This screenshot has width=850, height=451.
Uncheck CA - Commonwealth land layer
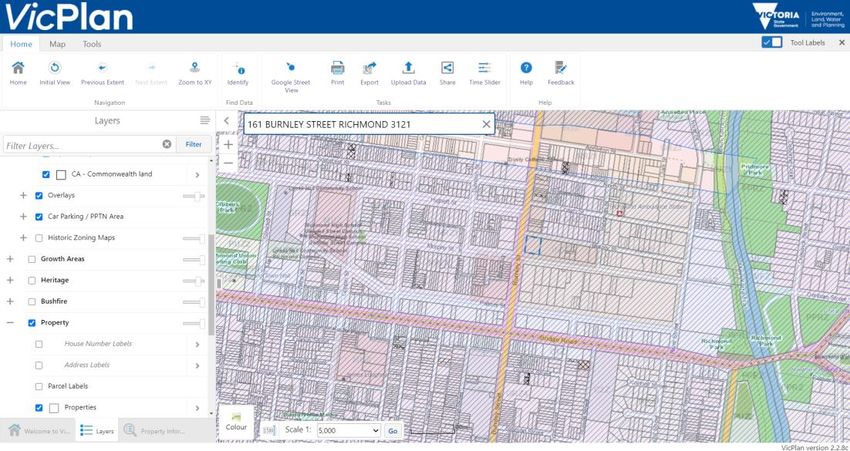[x=46, y=175]
